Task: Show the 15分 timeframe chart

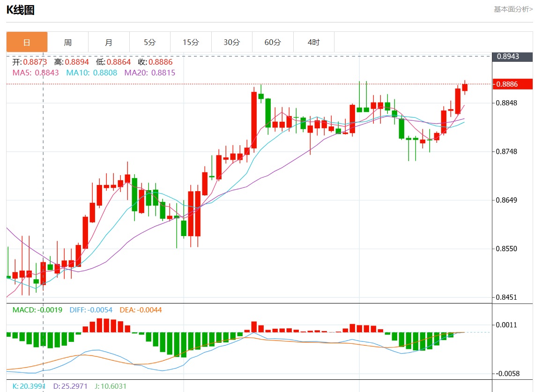Action: tap(191, 42)
